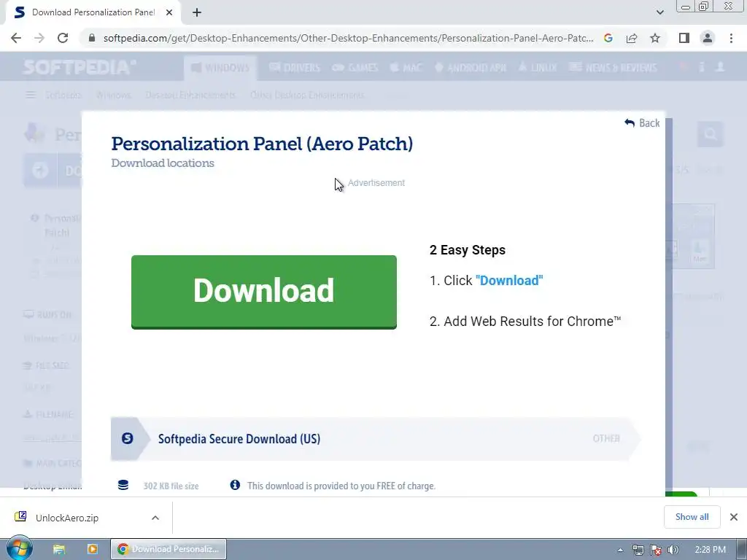
Task: Open the Drivers category in Softpedia nav
Action: 295,68
